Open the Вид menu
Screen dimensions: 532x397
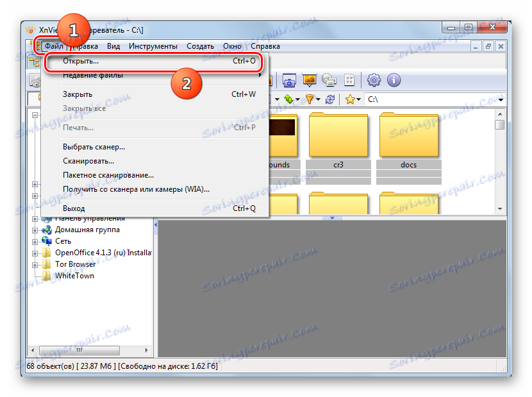113,46
